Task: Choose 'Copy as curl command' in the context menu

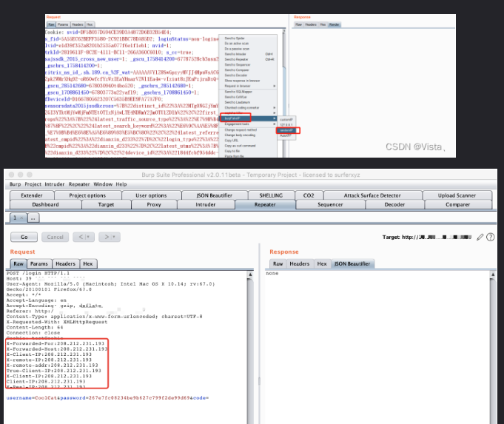Action: 240,146
